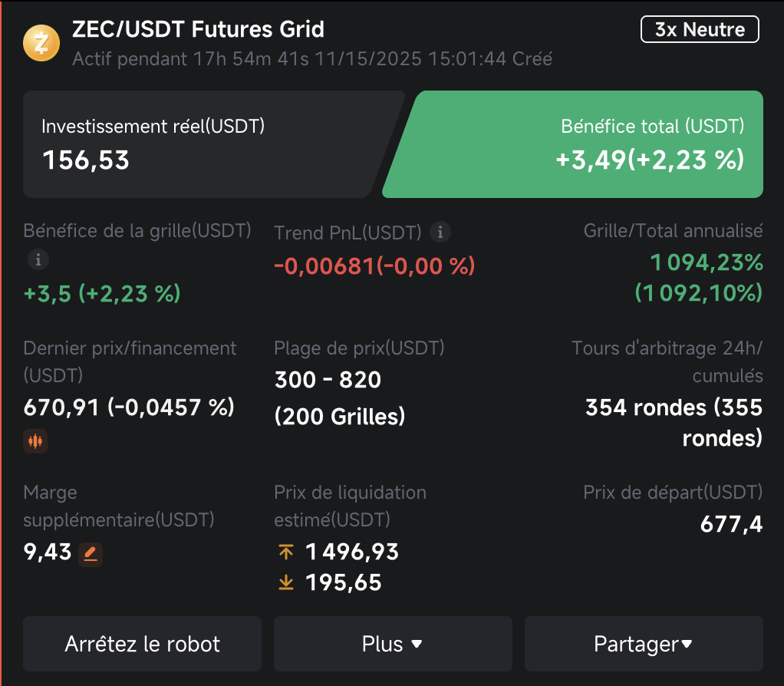Select the upward liquidation price arrow icon
The image size is (784, 686).
(285, 552)
